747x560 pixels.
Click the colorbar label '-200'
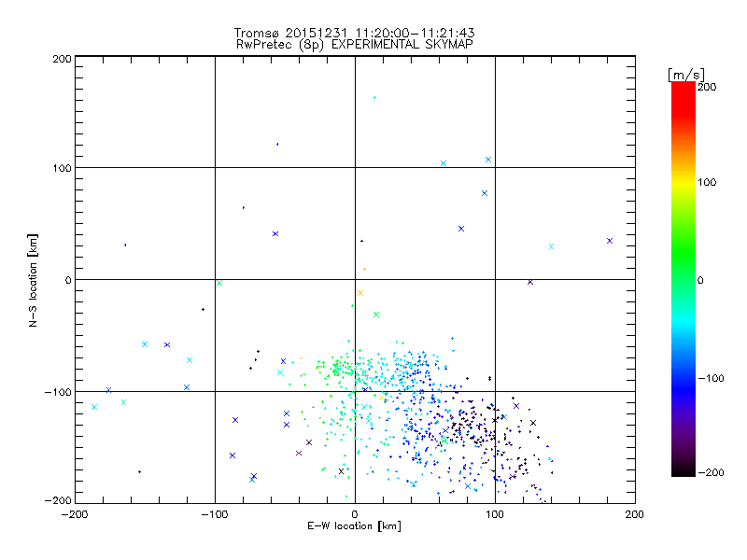(712, 472)
